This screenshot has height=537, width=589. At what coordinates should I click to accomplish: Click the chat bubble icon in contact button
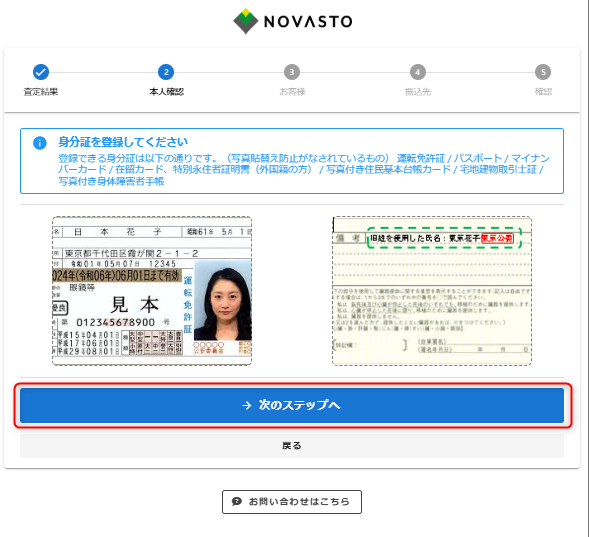[x=237, y=501]
